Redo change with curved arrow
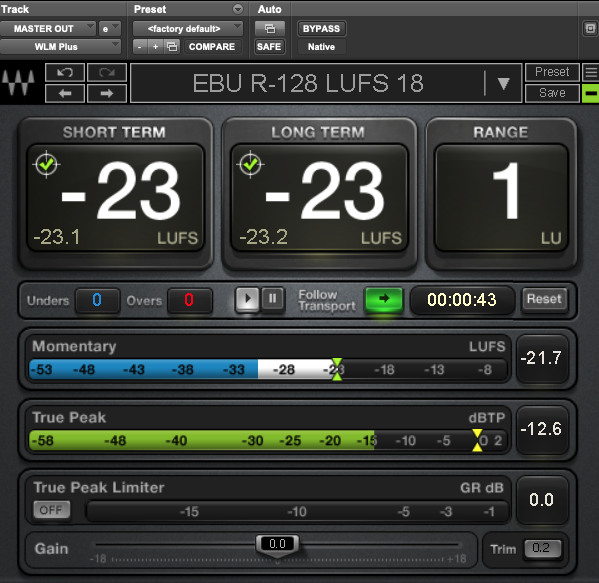 (x=107, y=72)
